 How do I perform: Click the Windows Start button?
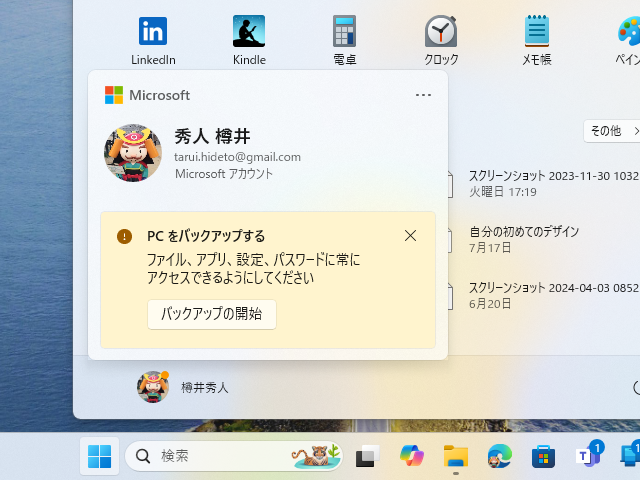click(100, 456)
